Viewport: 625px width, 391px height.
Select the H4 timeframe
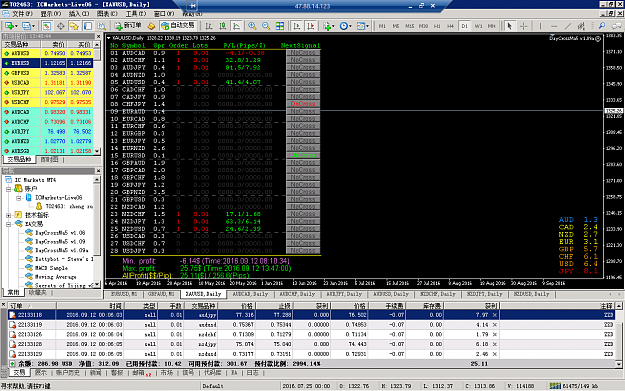[x=450, y=26]
